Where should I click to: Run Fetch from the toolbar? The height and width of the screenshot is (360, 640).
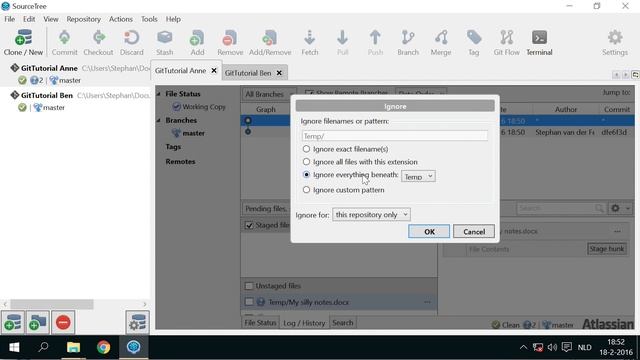pyautogui.click(x=309, y=42)
